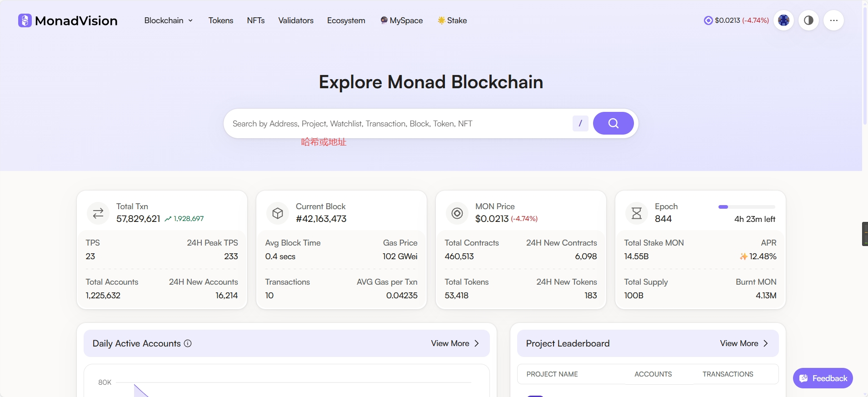Expand View More for Daily Active Accounts
Viewport: 868px width, 397px height.
(x=455, y=343)
